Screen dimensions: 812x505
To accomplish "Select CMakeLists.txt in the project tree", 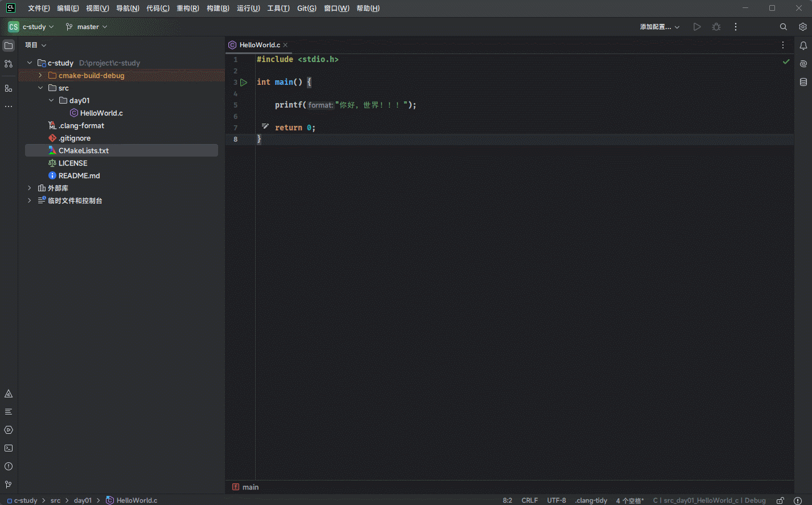I will click(x=84, y=151).
